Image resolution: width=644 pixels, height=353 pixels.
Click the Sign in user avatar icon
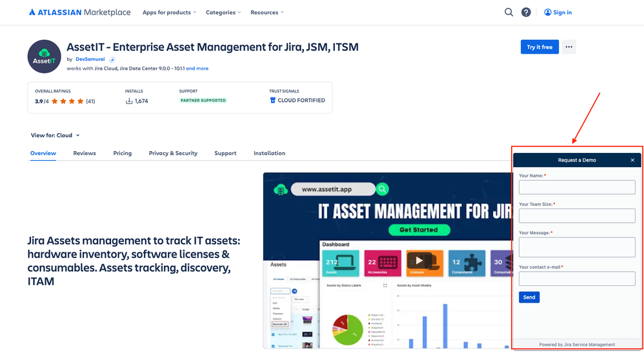click(x=547, y=12)
